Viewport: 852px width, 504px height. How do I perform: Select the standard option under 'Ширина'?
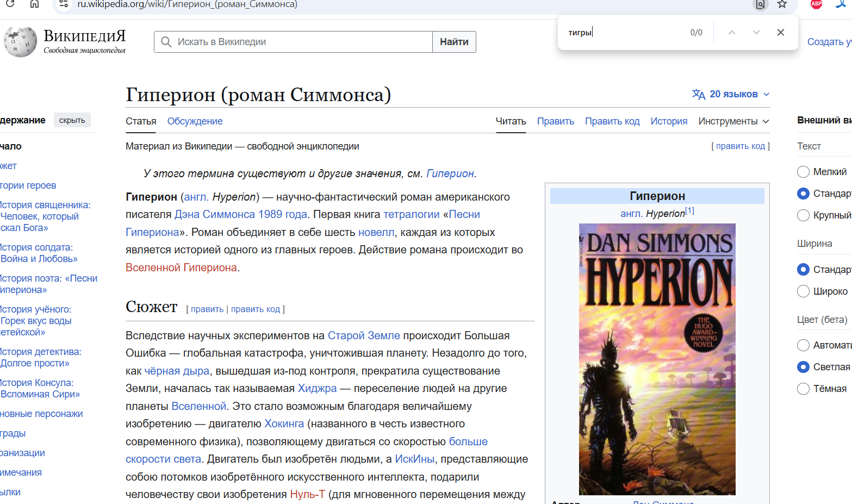(803, 270)
